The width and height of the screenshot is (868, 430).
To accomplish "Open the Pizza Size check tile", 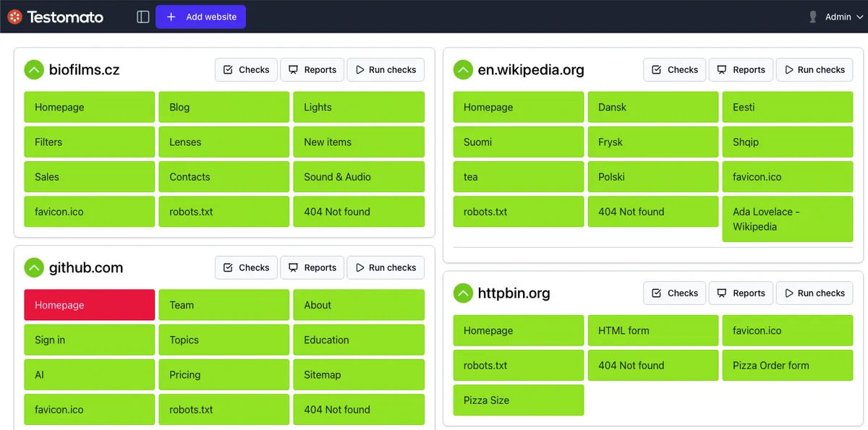I will pyautogui.click(x=519, y=400).
